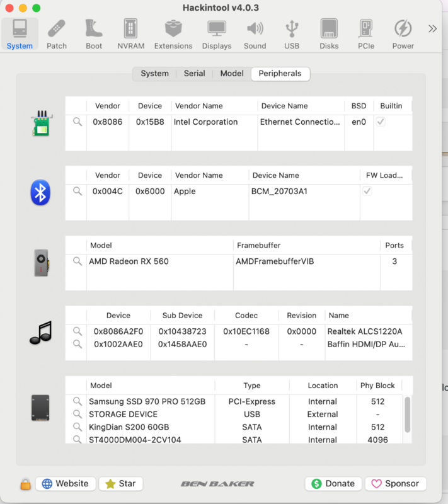Click magnifier for ST4000DM004-2CV104 row
The image size is (448, 504).
click(x=78, y=439)
